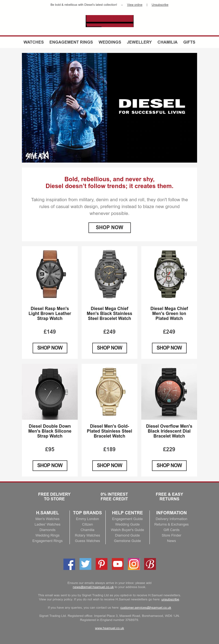Click Shop Now under the Diesel intro text
This screenshot has height=644, width=219.
coord(109,228)
